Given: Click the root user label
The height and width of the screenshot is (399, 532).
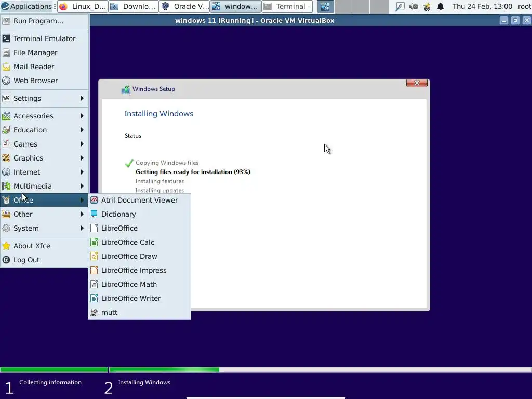Looking at the screenshot, I should [524, 6].
